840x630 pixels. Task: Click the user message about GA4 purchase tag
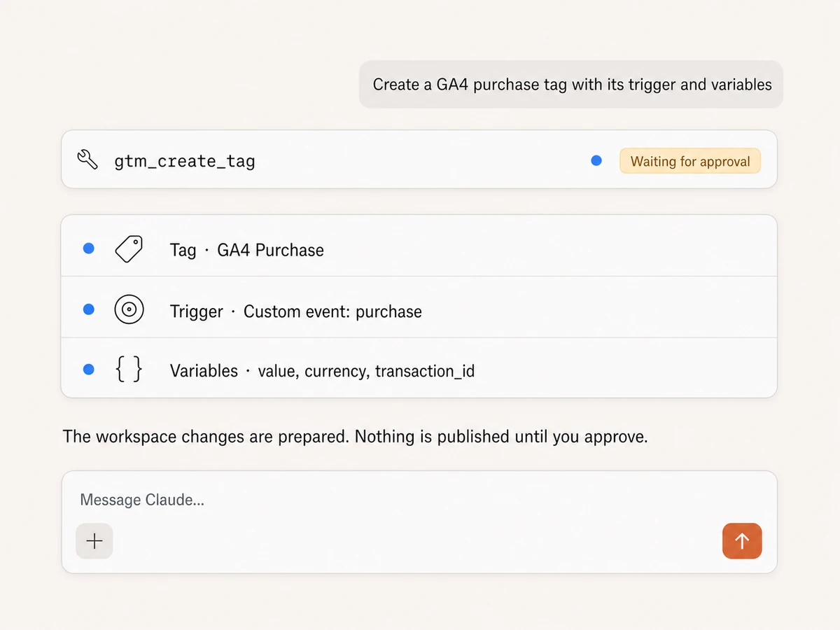pos(571,85)
